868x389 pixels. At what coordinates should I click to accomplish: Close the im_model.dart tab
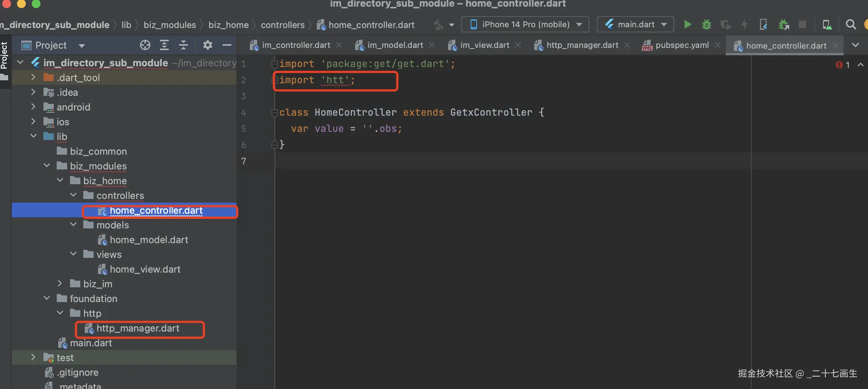(x=432, y=45)
